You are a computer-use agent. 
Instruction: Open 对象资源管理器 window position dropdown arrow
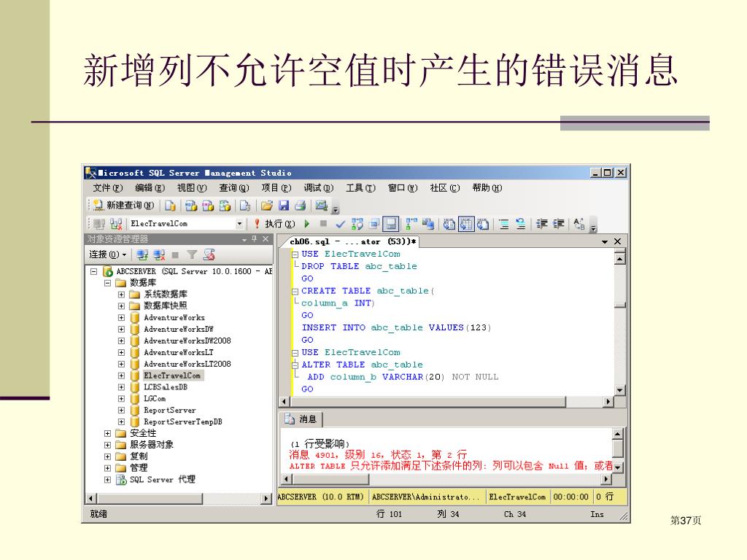(x=244, y=239)
